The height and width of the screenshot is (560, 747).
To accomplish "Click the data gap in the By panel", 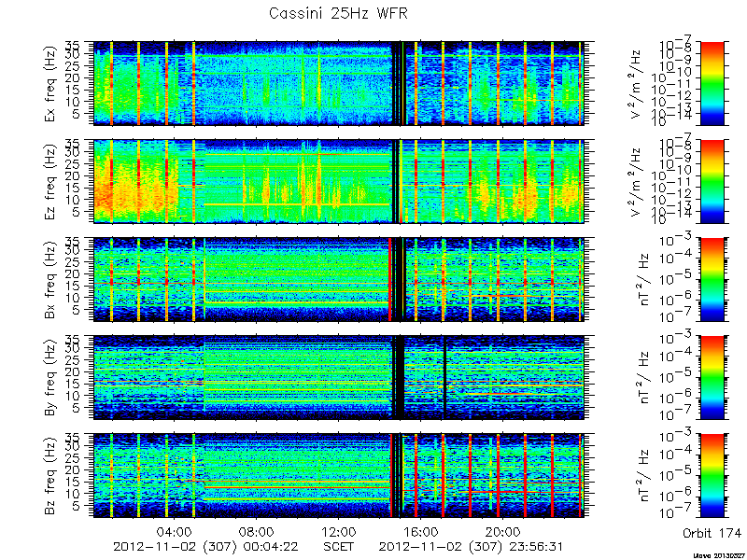I will tap(399, 378).
